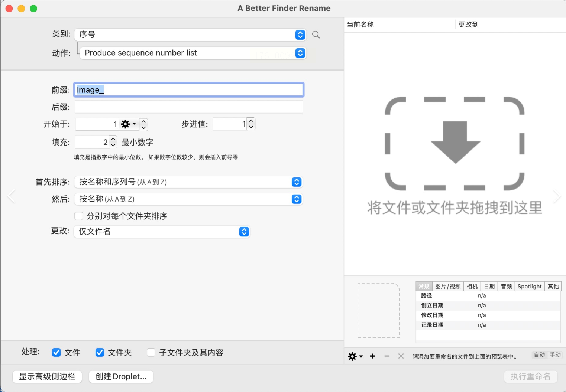The width and height of the screenshot is (566, 392).
Task: Click the 填充 stepper arrows
Action: pos(113,142)
